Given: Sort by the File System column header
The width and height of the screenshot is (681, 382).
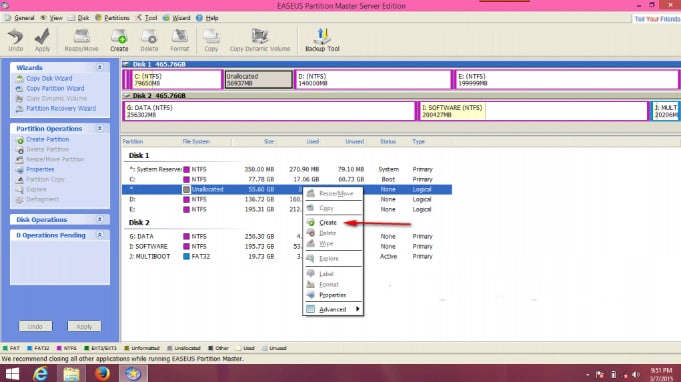Looking at the screenshot, I should click(x=196, y=142).
